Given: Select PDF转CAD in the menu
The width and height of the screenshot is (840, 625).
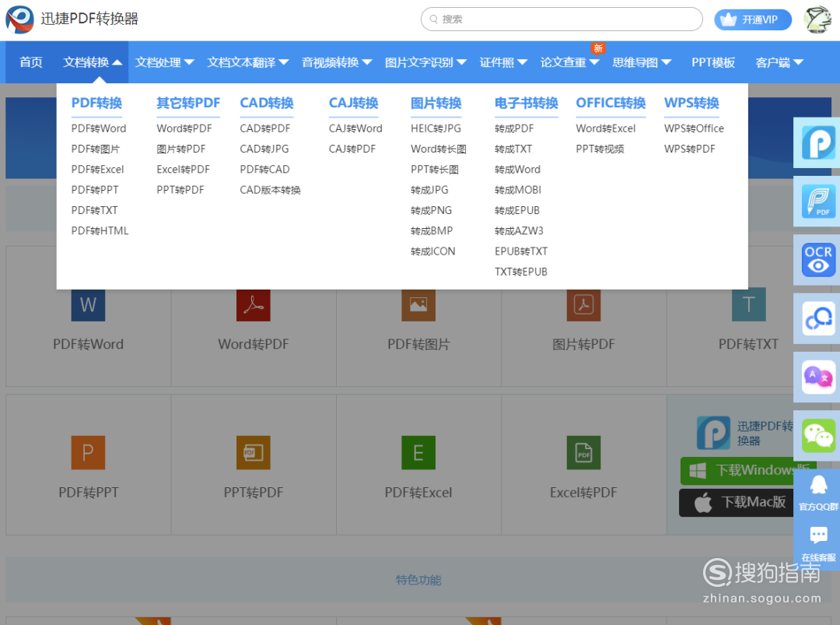Looking at the screenshot, I should 264,170.
